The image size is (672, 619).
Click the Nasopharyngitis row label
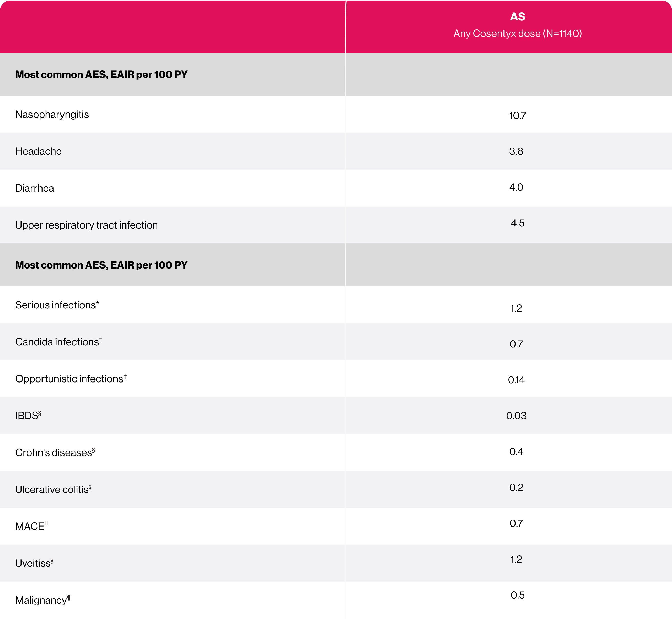coord(52,115)
